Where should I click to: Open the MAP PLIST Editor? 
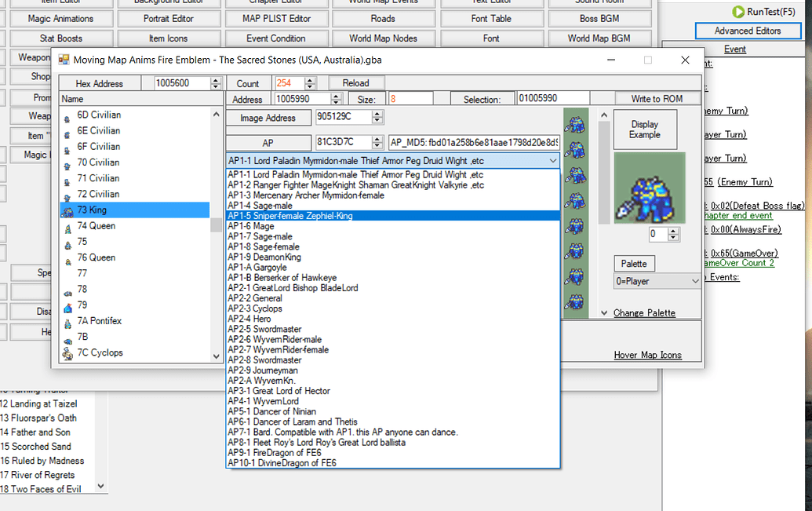[276, 18]
